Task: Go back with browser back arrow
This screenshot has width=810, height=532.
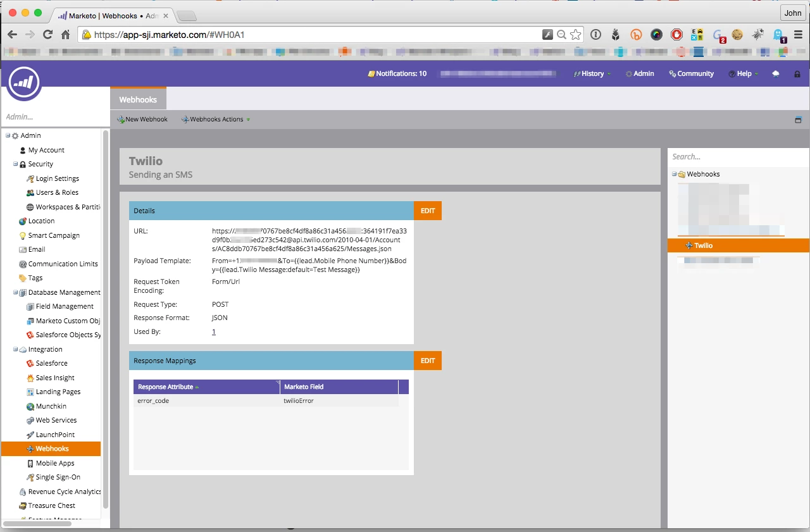Action: tap(12, 35)
